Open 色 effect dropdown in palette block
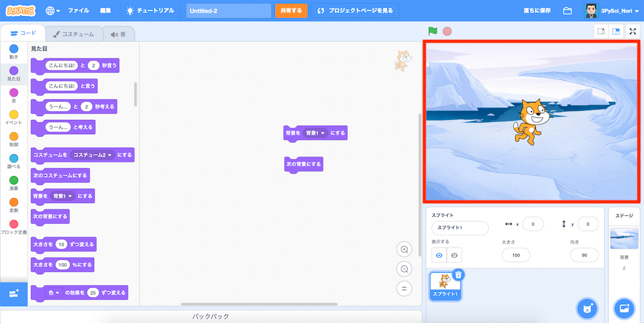 click(x=54, y=293)
